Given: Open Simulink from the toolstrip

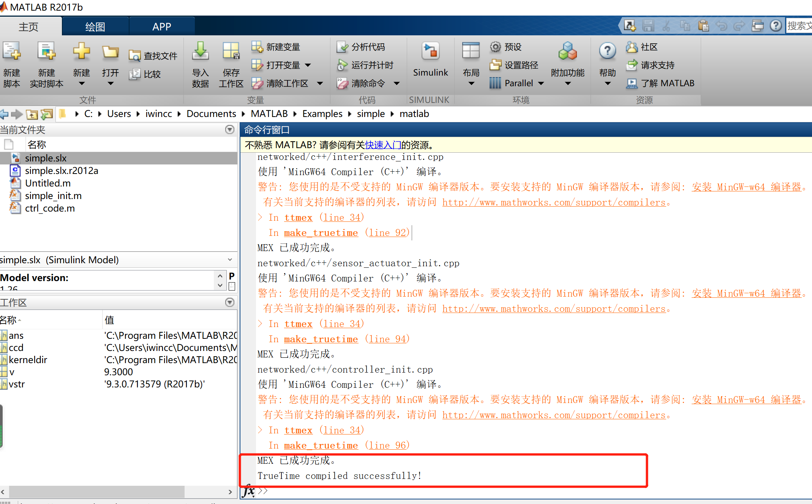Looking at the screenshot, I should tap(430, 59).
